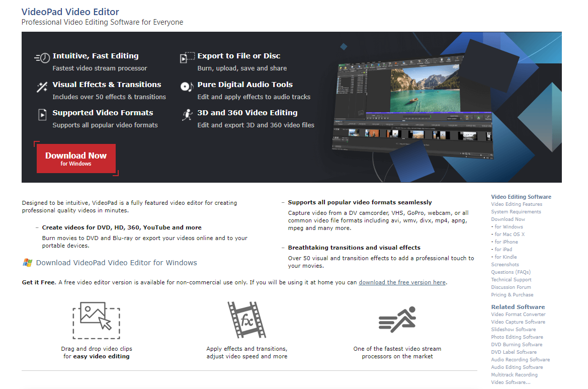The width and height of the screenshot is (588, 389).
Task: Open Photo Editing Software link
Action: [x=517, y=337]
